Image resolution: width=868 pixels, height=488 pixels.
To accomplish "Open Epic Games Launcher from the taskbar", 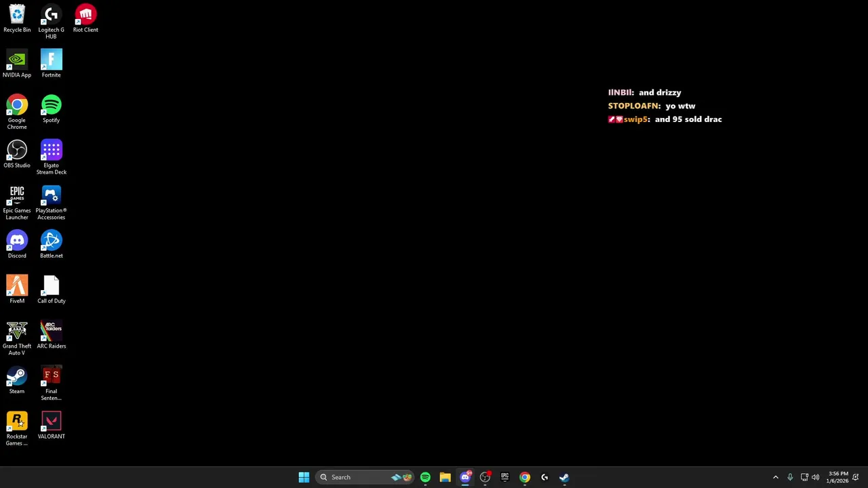I will pyautogui.click(x=505, y=477).
